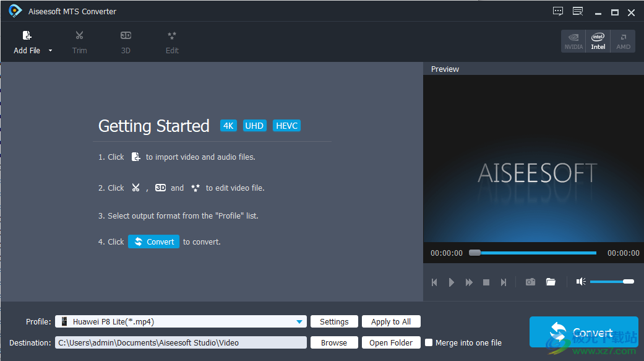Open the feedback message icon in title bar
Image resolution: width=644 pixels, height=361 pixels.
[558, 12]
